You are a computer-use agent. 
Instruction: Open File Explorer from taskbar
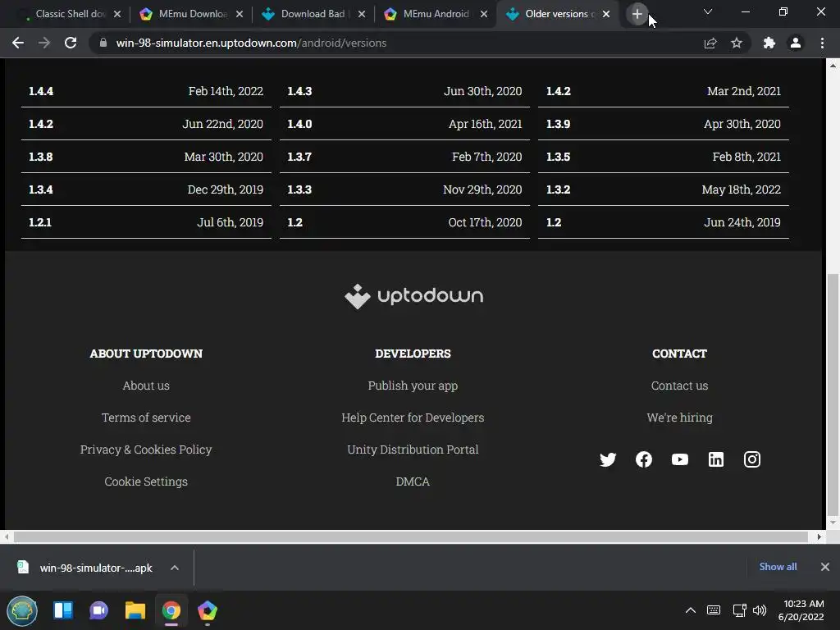(135, 610)
